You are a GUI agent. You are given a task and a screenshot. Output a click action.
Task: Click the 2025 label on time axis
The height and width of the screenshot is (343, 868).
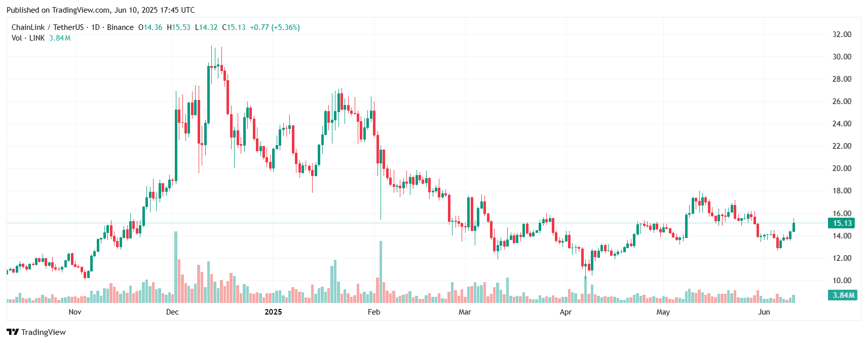(273, 312)
